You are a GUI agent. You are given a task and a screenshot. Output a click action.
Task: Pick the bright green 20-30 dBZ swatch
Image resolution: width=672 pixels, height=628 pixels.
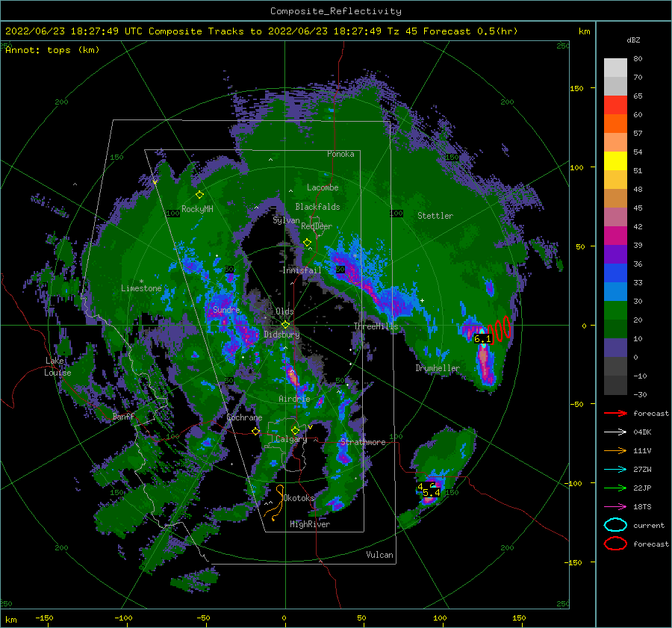click(615, 311)
